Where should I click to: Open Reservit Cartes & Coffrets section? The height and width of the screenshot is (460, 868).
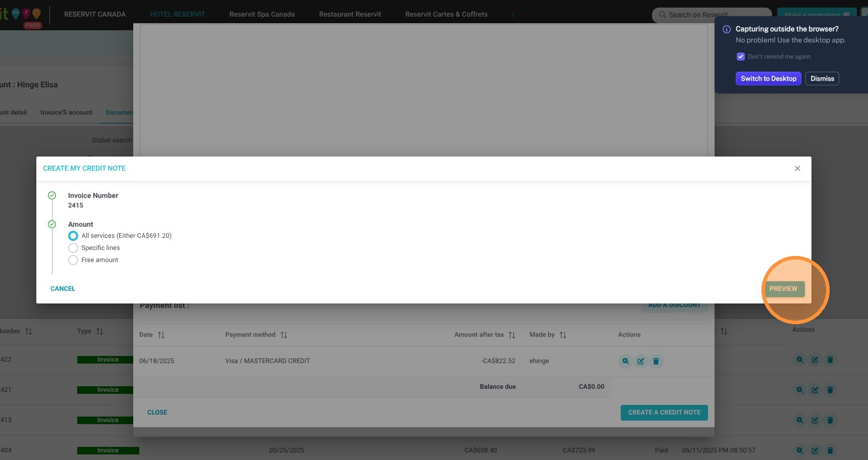446,14
